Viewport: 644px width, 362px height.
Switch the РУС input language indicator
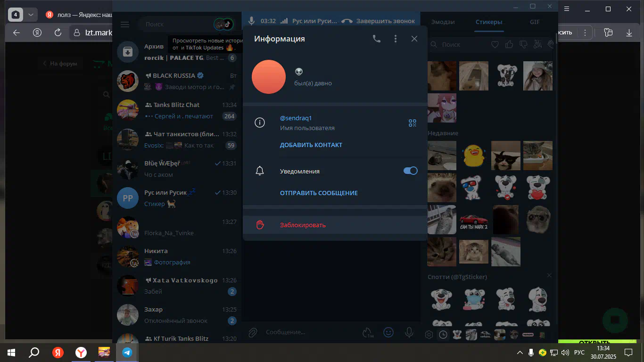(579, 352)
